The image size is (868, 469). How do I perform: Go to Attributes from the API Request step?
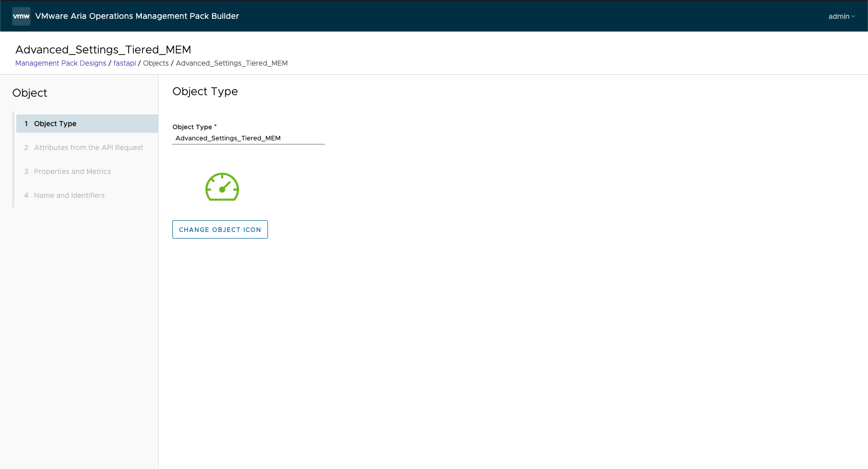[x=88, y=148]
